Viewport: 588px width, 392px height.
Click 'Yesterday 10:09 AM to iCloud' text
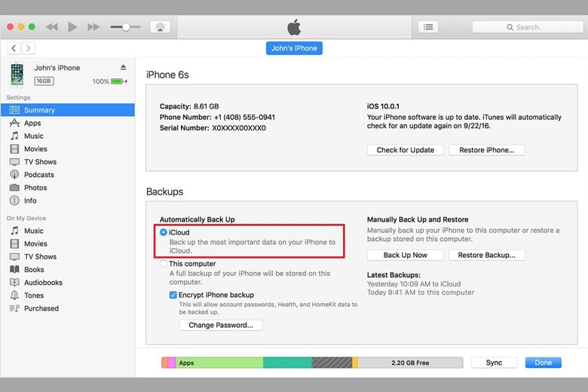point(414,284)
